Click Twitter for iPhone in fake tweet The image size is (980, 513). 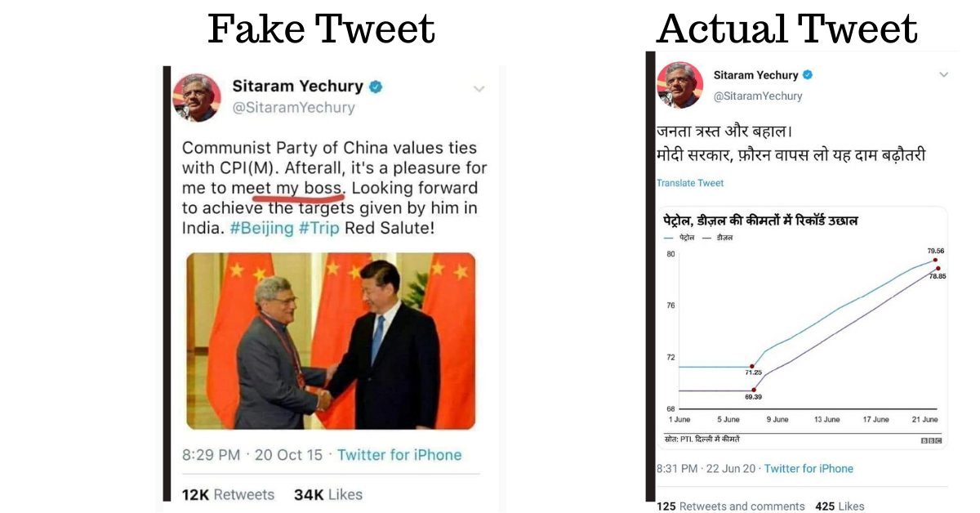pos(399,455)
